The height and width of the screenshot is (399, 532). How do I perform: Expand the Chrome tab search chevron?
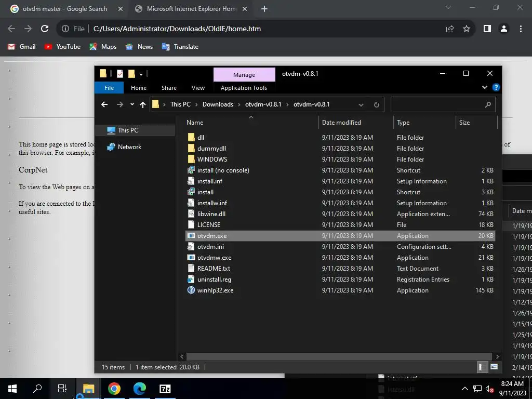(448, 7)
